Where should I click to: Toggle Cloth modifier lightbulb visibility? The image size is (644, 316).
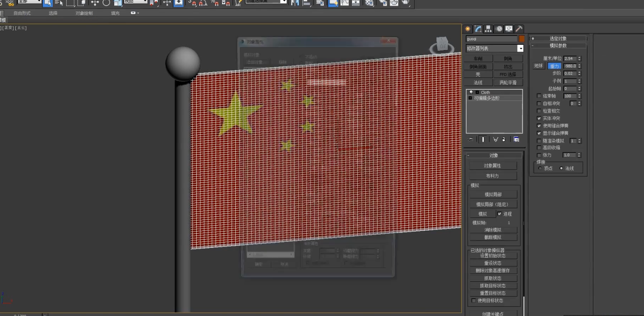point(471,92)
